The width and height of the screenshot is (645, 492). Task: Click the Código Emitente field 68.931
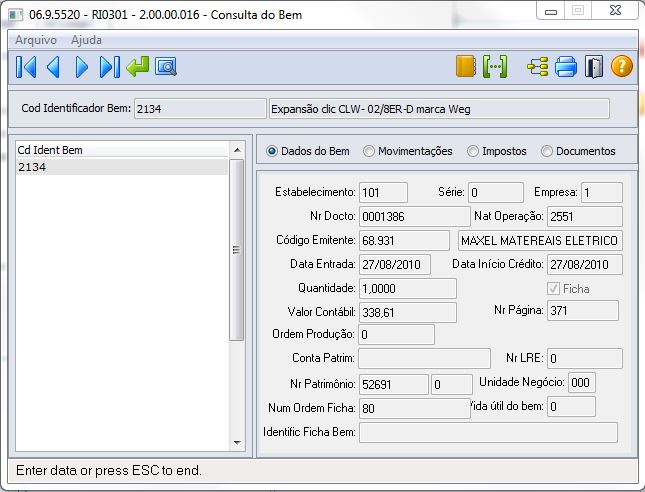point(404,240)
